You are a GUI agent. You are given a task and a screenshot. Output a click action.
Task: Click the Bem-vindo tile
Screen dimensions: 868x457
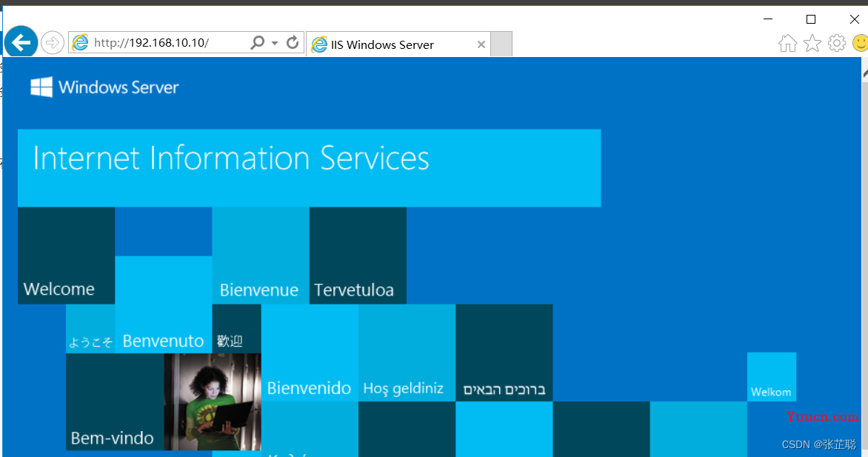coord(115,401)
